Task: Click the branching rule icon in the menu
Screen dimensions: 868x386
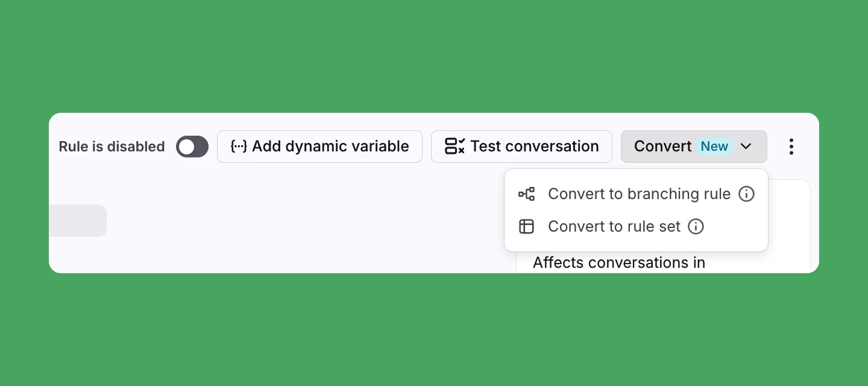Action: [527, 194]
